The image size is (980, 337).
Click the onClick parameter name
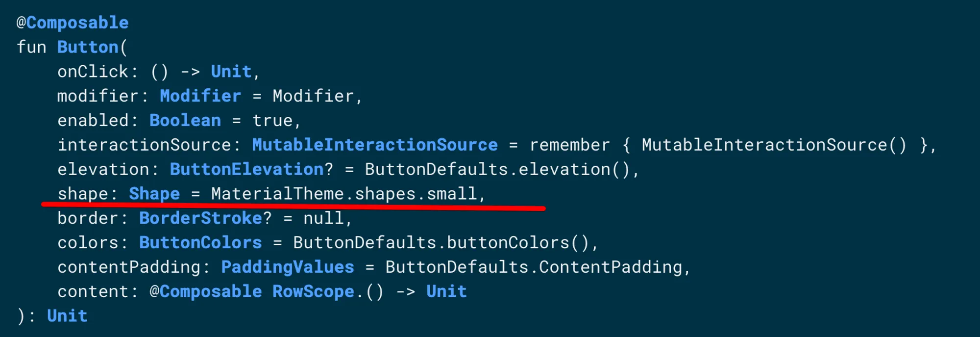tap(93, 72)
